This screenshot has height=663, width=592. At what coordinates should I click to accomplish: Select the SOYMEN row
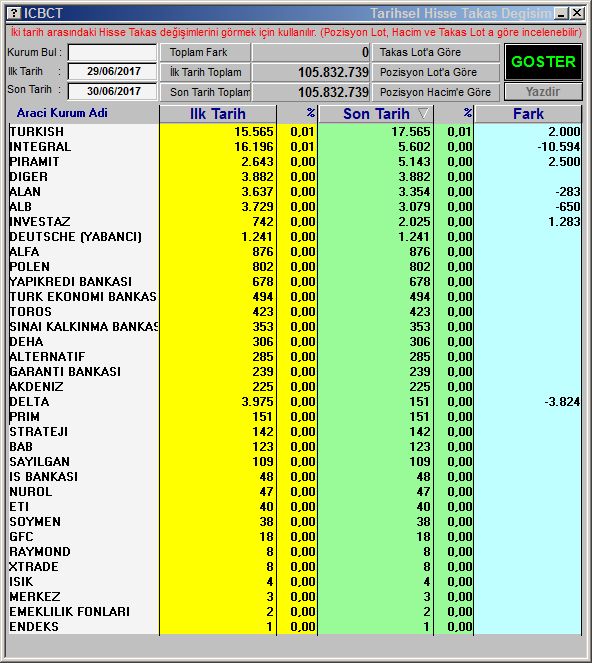(x=295, y=522)
